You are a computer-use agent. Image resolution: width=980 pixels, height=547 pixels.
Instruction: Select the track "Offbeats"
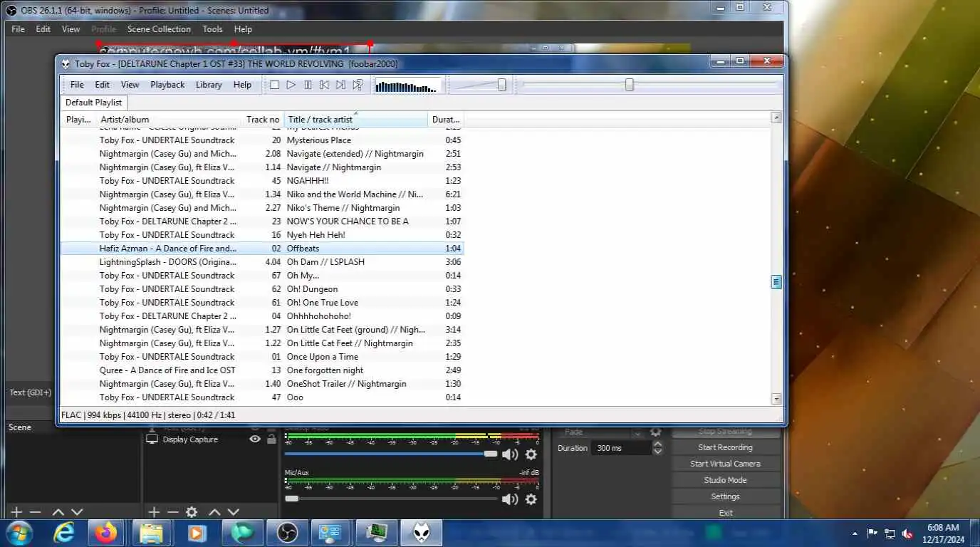262,249
